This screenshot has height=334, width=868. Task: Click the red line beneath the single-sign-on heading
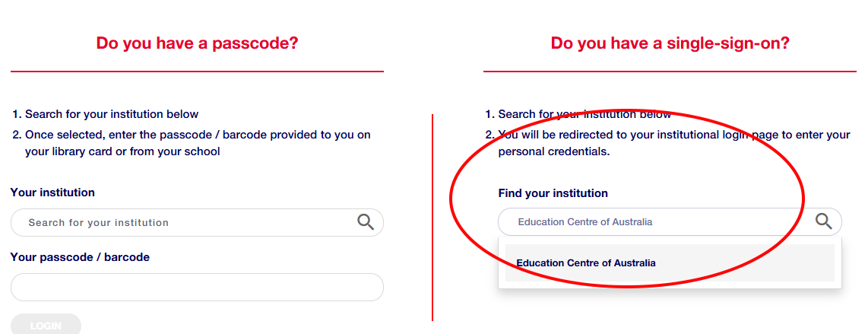pos(670,72)
